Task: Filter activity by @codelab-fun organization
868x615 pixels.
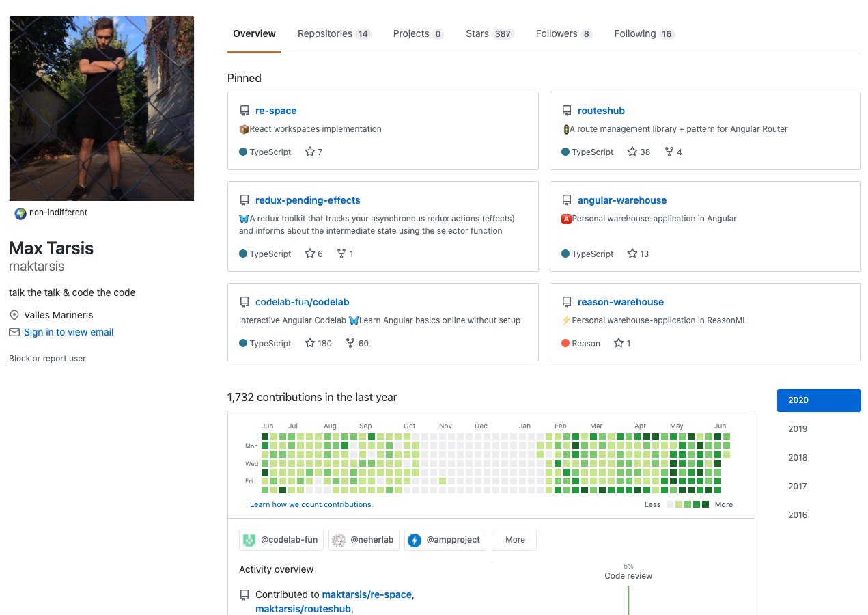Action: point(281,540)
